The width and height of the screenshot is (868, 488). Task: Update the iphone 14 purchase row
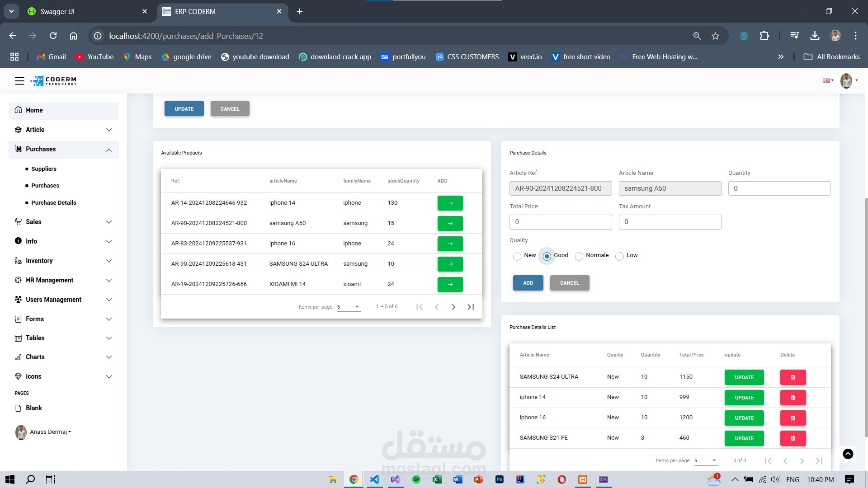coord(744,398)
